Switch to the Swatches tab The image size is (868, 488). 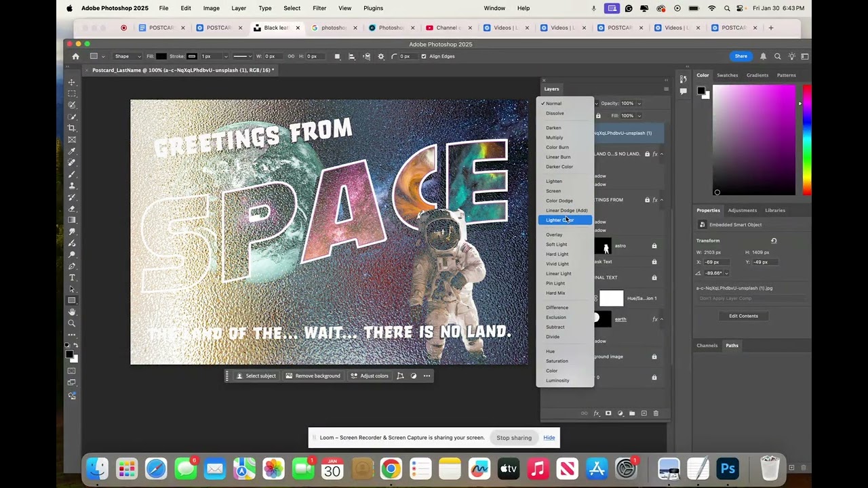[727, 75]
